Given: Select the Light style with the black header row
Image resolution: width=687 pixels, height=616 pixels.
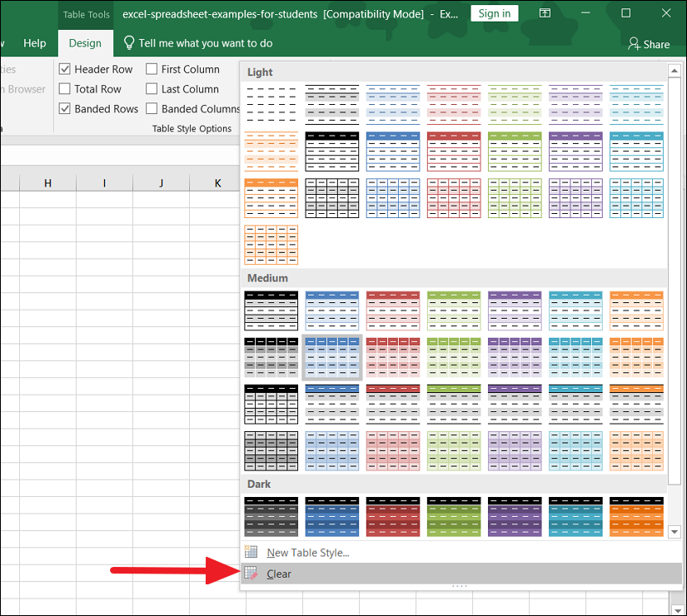Looking at the screenshot, I should tap(332, 152).
